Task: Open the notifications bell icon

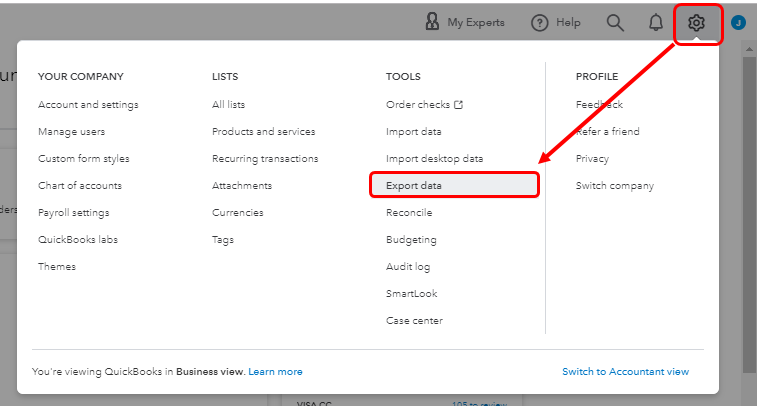Action: [x=656, y=22]
